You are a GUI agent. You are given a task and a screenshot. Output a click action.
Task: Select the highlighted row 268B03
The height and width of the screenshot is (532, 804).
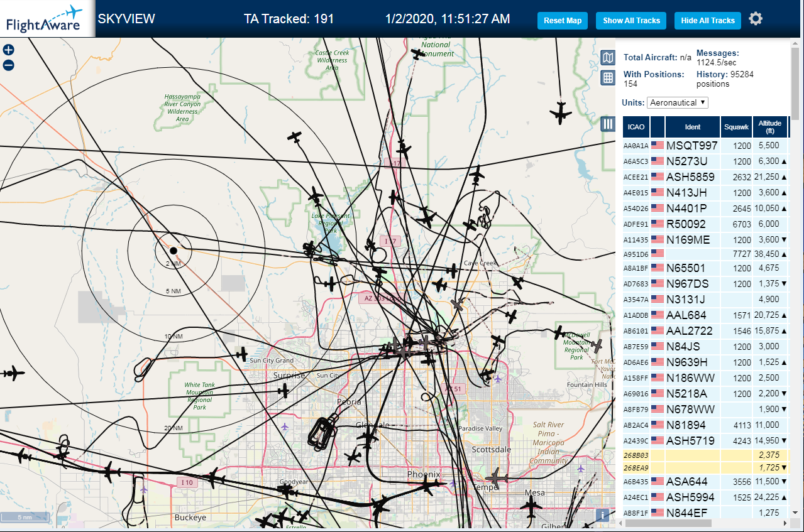point(705,455)
